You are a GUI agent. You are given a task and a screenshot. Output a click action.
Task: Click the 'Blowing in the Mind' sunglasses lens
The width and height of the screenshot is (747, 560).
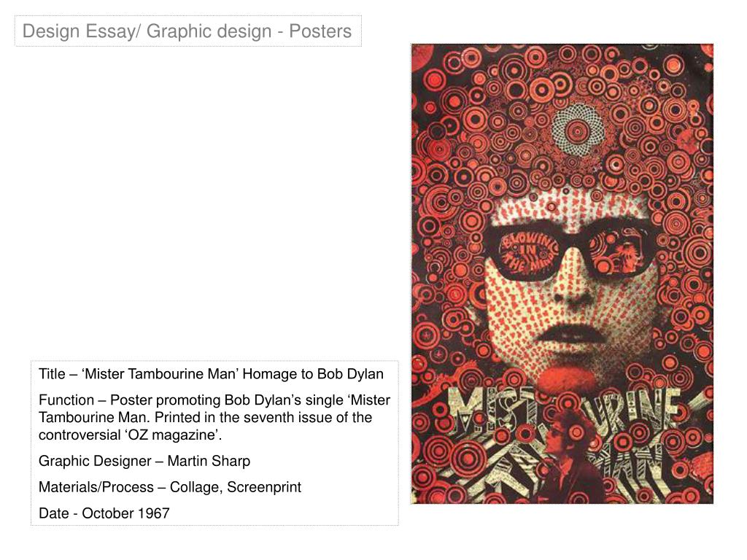(528, 253)
